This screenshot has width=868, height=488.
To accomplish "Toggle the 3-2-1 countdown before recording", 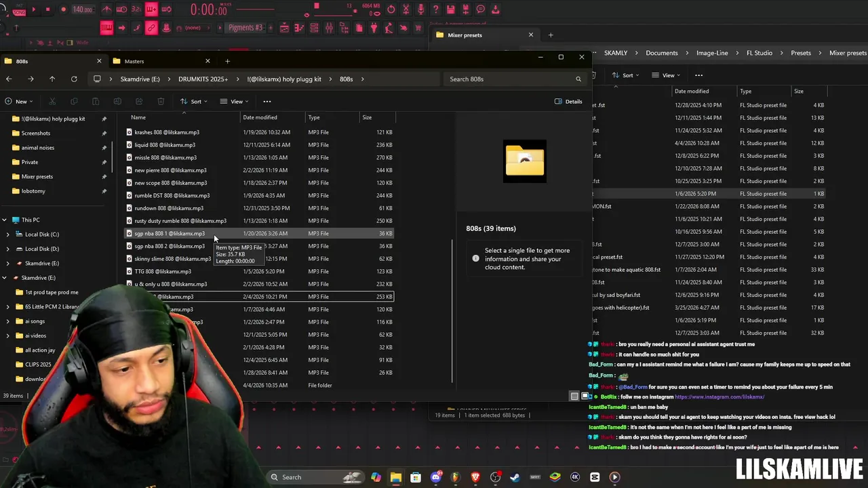I will coord(136,9).
